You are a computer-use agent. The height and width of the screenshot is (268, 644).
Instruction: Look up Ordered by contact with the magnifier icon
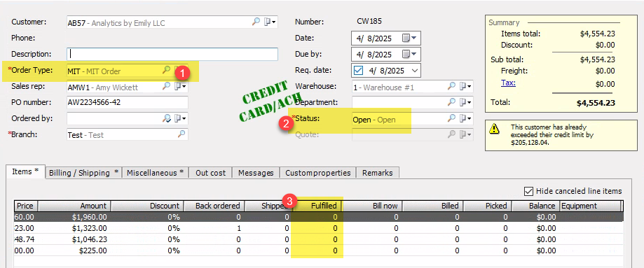tap(166, 119)
